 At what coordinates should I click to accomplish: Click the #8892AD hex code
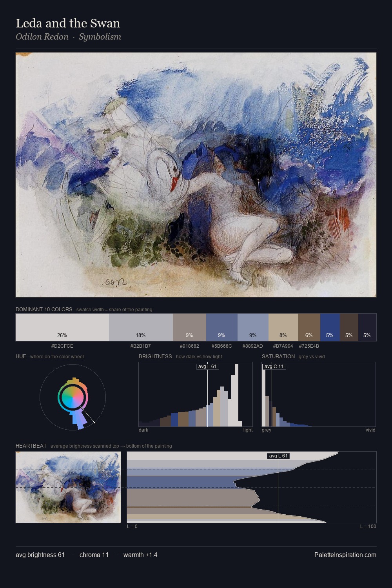(x=253, y=346)
